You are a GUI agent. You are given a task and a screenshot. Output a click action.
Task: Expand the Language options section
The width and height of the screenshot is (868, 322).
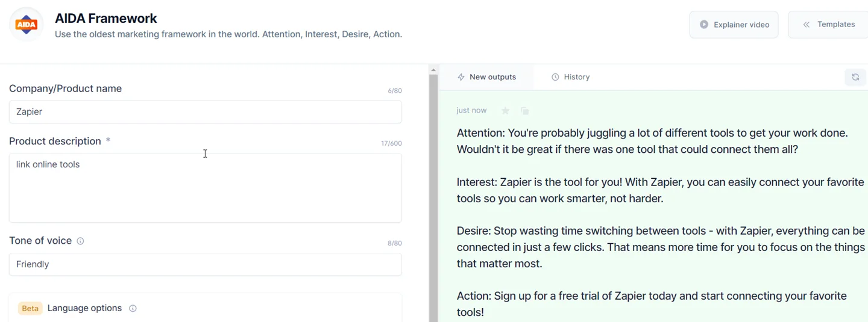click(205, 308)
